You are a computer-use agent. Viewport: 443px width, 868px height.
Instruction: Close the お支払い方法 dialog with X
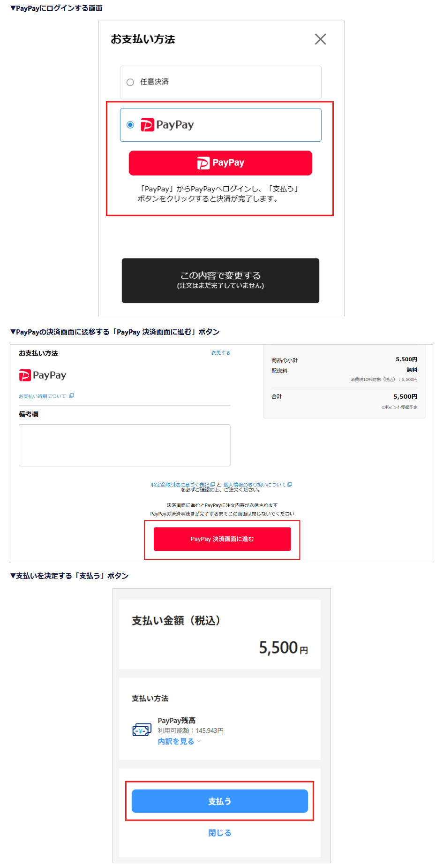320,39
